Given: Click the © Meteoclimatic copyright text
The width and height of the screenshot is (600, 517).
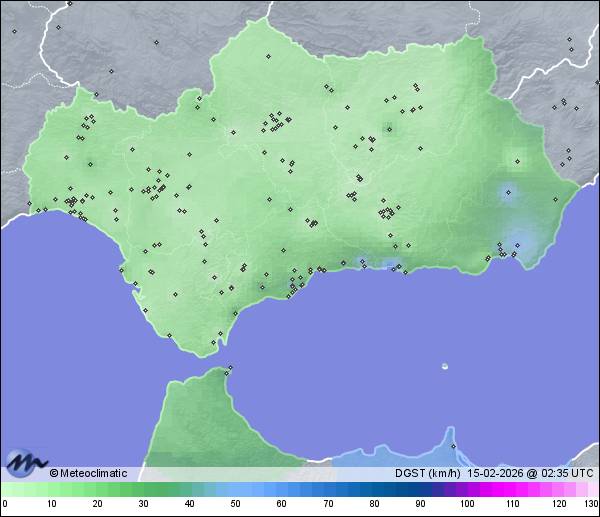Looking at the screenshot, I should tap(88, 473).
